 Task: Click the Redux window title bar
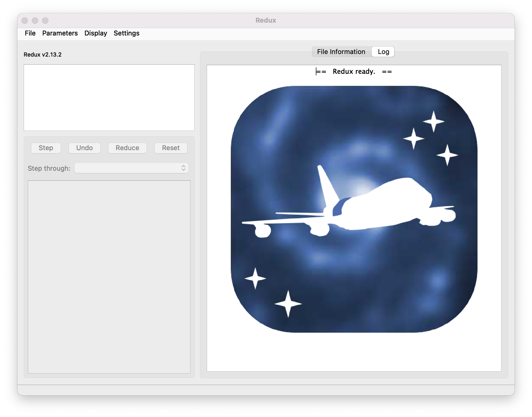point(266,20)
